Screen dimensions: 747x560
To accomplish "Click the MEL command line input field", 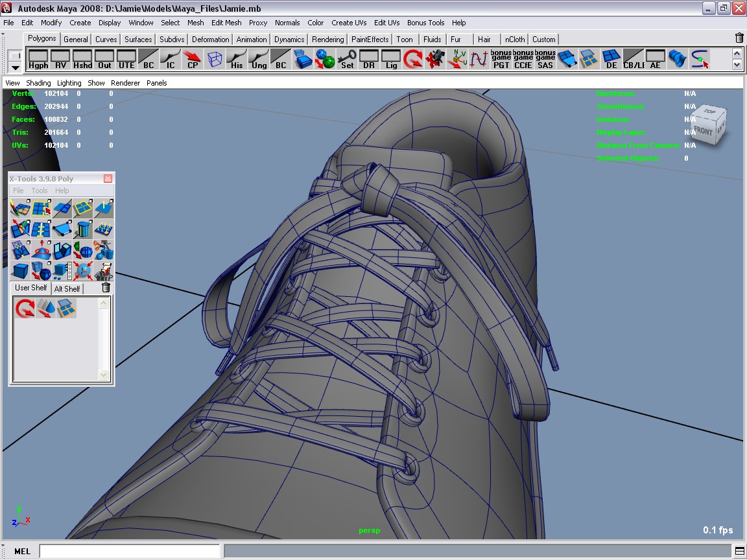I will (x=130, y=551).
